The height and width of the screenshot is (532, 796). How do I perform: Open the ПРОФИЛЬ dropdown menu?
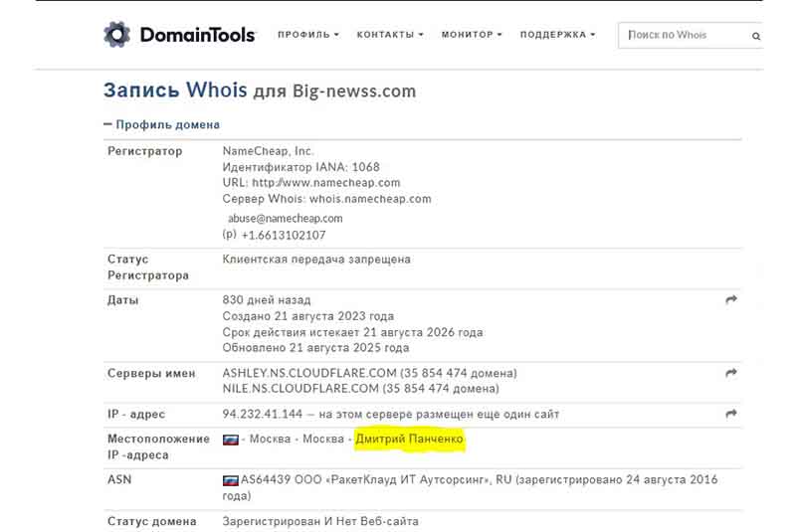(x=308, y=35)
